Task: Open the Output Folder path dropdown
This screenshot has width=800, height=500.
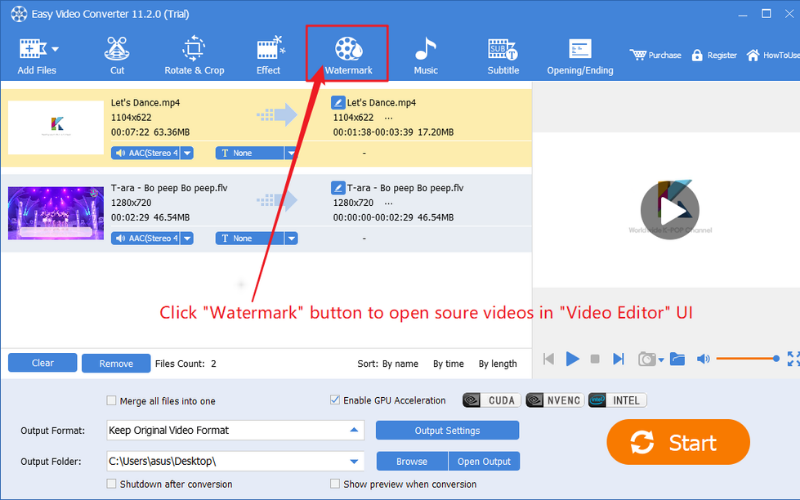Action: click(354, 461)
